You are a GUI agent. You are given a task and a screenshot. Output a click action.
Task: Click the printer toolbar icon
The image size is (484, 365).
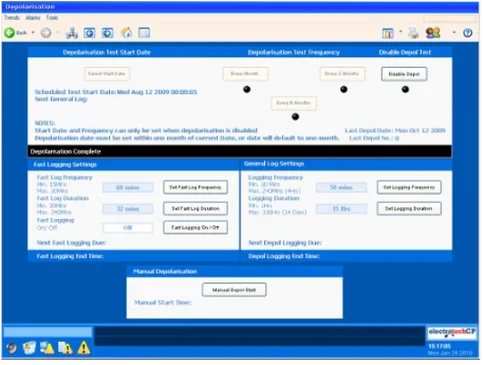click(x=414, y=33)
